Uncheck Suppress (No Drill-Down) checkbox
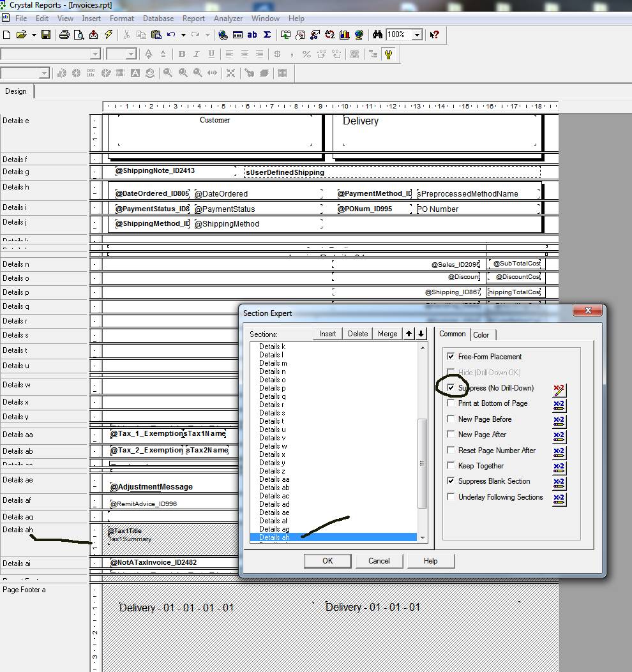632x672 pixels. 451,388
